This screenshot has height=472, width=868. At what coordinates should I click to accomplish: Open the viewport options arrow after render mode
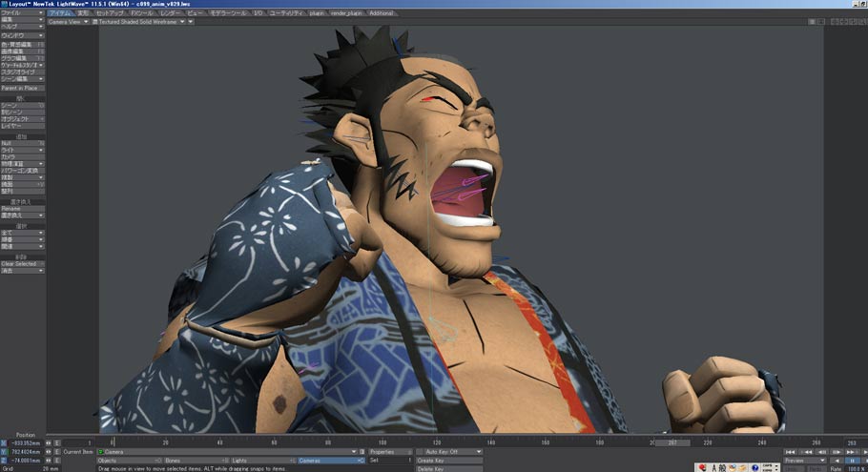tap(191, 22)
